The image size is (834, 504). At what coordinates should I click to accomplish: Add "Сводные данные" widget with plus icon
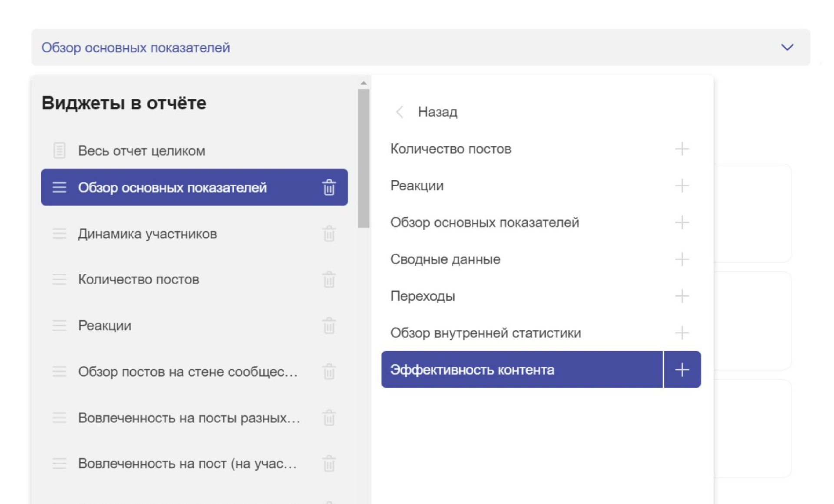(682, 259)
